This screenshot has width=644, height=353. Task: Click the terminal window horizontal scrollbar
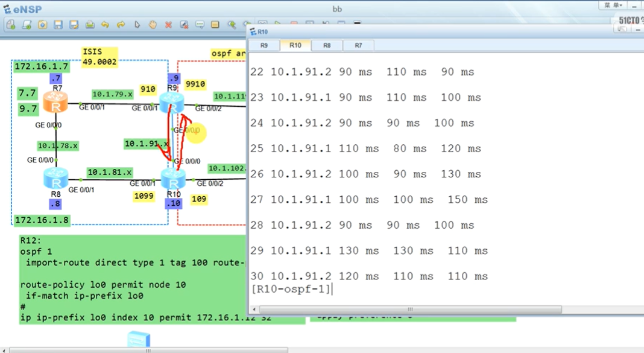(x=409, y=308)
